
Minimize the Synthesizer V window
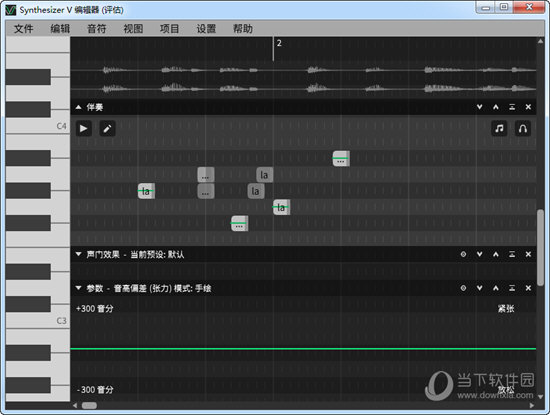click(486, 7)
